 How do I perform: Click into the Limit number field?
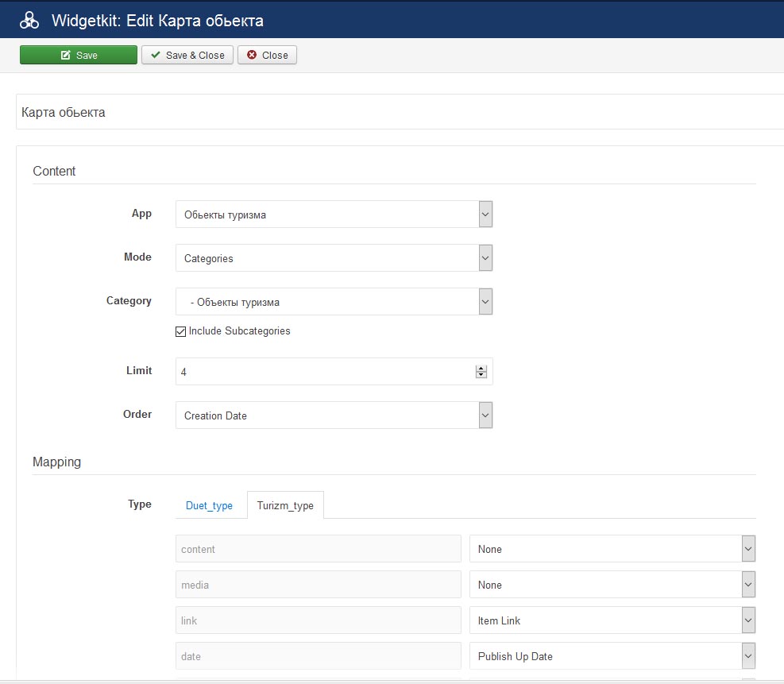[322, 371]
